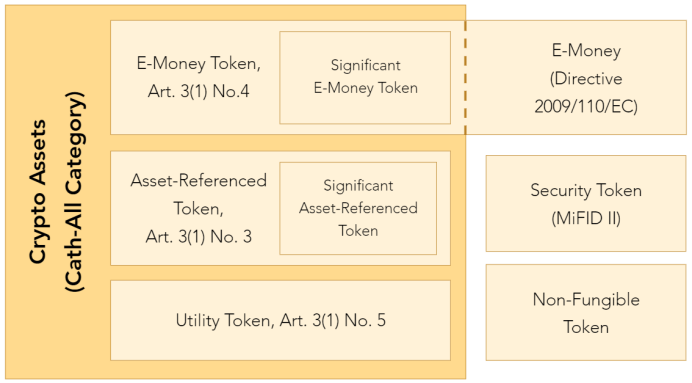Viewport: 692px width, 383px height.
Task: Click the 2009/110/EC text
Action: (586, 106)
